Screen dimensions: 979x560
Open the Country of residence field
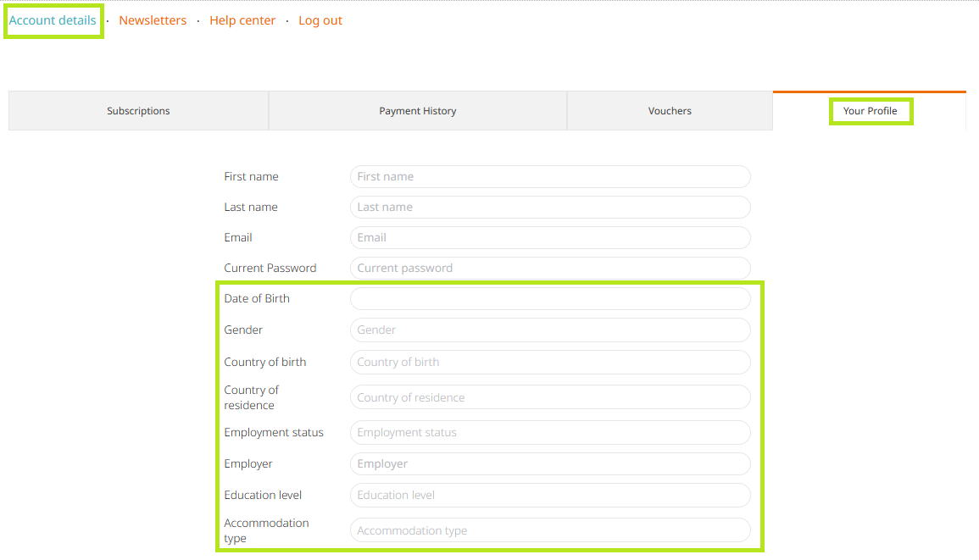[550, 397]
